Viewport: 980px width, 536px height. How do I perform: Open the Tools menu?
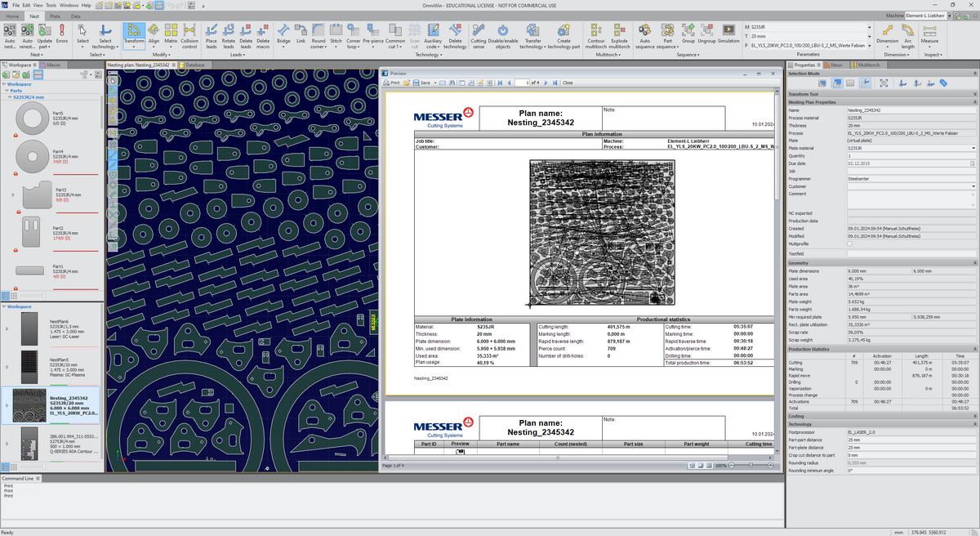click(x=51, y=5)
